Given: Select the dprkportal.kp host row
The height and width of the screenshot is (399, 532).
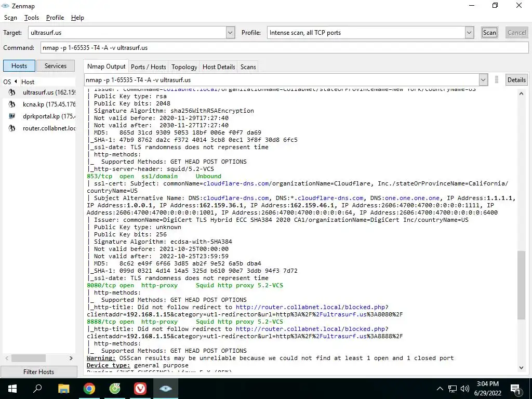Looking at the screenshot, I should 39,116.
